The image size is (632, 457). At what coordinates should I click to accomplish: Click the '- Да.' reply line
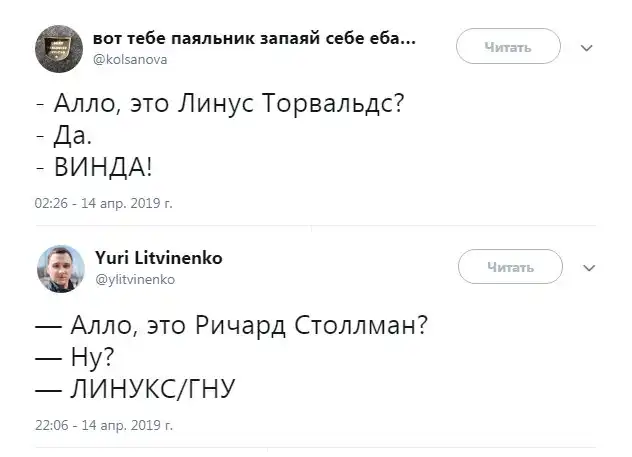64,137
